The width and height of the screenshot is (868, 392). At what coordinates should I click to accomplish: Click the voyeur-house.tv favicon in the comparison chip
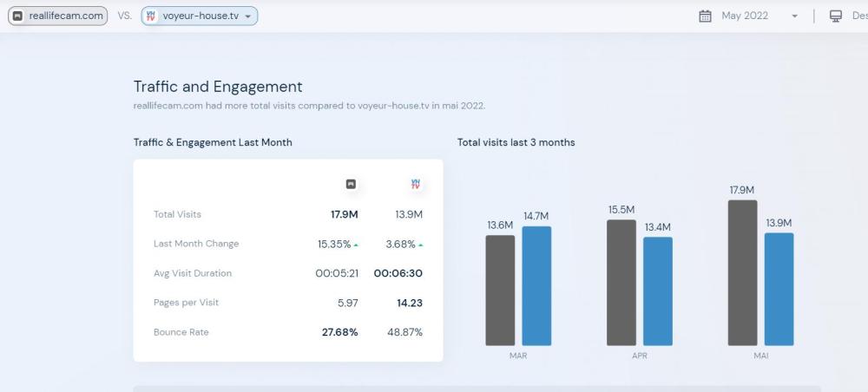[151, 16]
